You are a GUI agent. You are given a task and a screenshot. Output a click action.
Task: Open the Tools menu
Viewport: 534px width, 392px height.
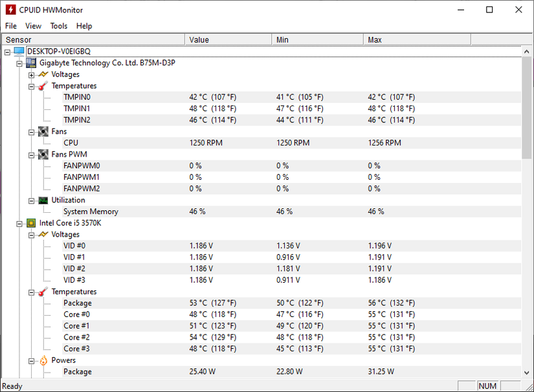pyautogui.click(x=59, y=26)
